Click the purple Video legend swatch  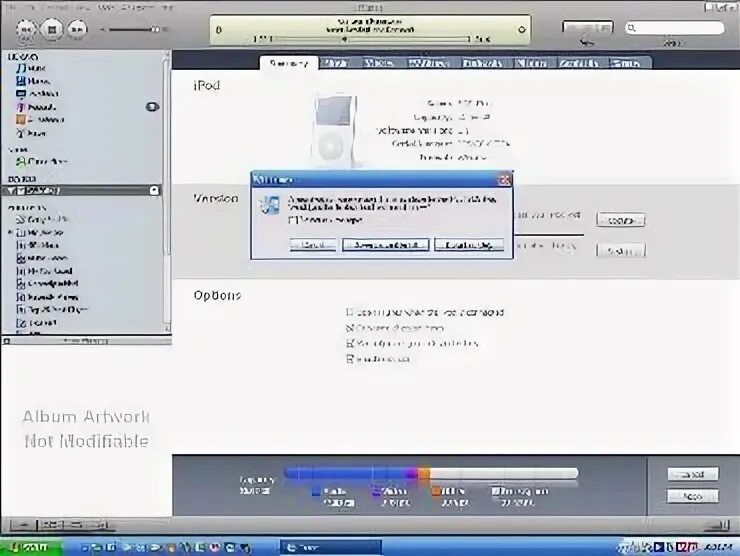[377, 491]
